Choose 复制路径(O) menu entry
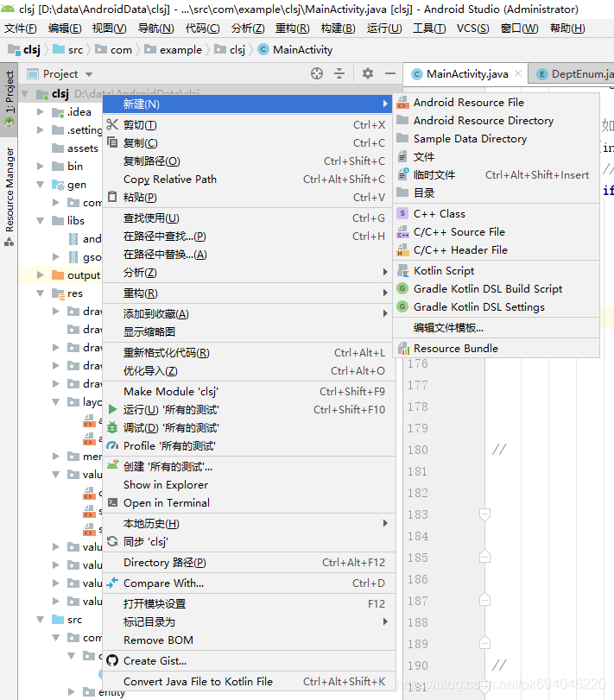 (249, 161)
